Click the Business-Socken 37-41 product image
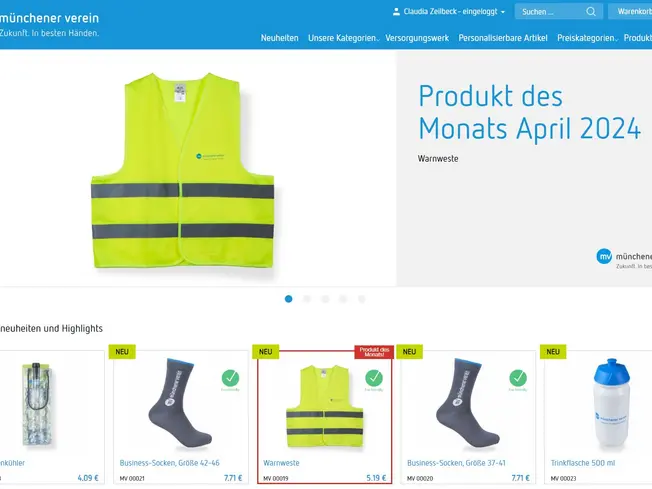 pyautogui.click(x=468, y=403)
